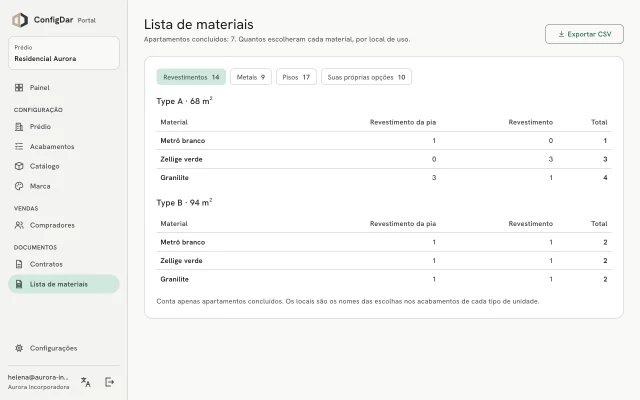Viewport: 640px width, 400px height.
Task: Click the Lista de materiais file icon
Action: click(19, 284)
